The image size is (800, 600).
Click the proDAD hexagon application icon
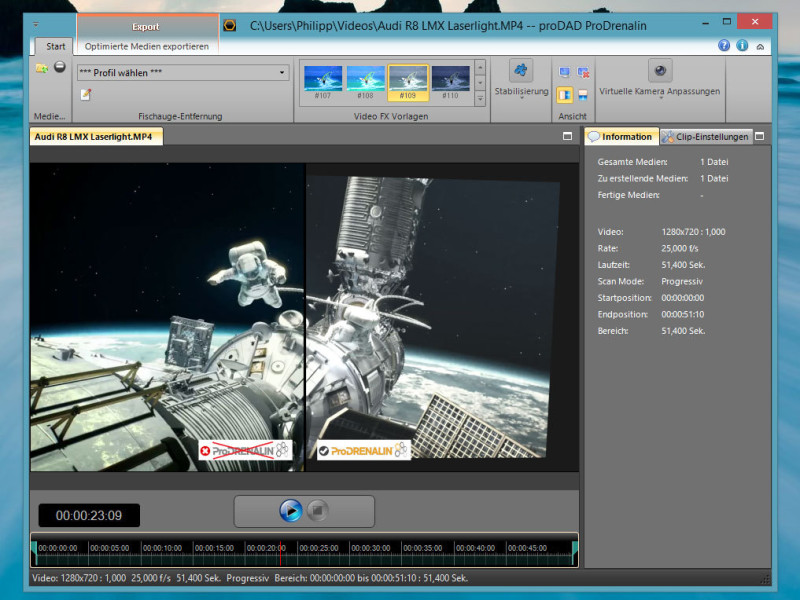click(230, 26)
